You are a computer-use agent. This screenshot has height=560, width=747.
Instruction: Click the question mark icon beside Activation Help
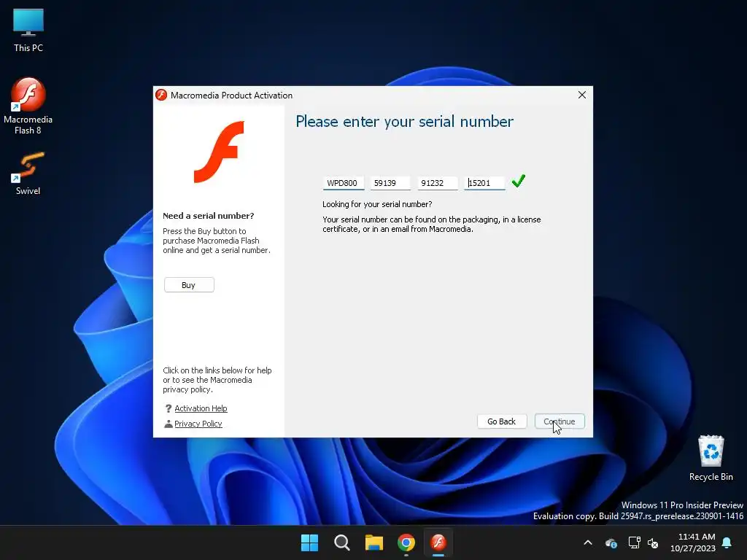tap(169, 408)
